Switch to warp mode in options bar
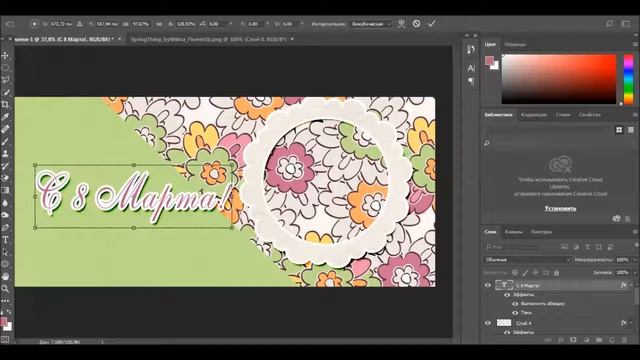This screenshot has height=360, width=640. click(402, 24)
